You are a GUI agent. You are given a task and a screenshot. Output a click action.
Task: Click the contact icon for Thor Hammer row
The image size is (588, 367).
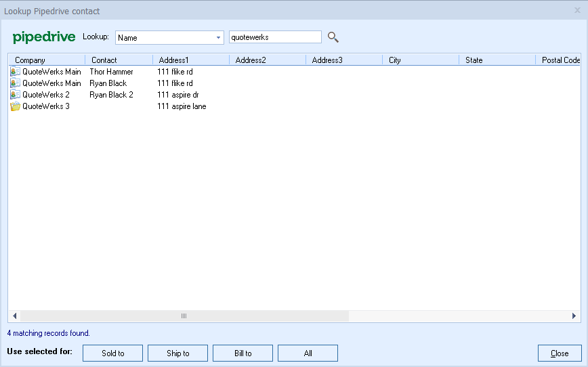pos(15,72)
